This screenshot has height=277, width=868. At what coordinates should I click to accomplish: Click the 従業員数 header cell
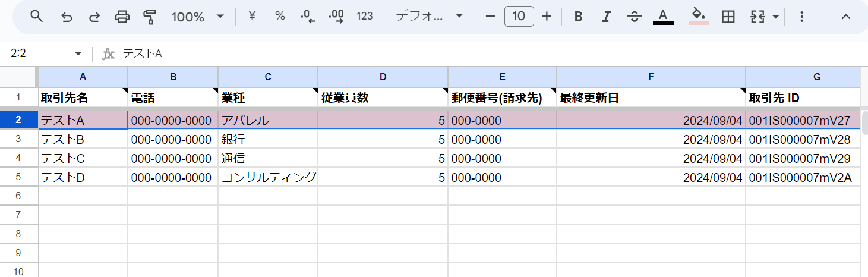tap(383, 97)
